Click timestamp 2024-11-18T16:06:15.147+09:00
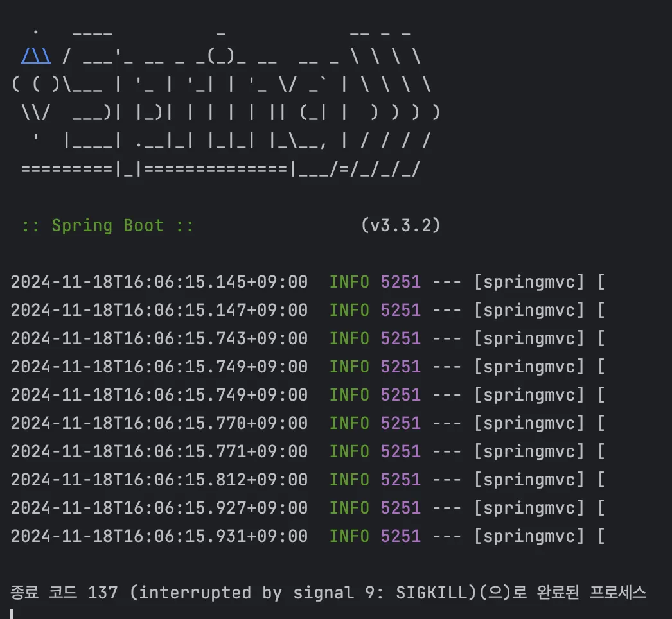 (x=159, y=310)
